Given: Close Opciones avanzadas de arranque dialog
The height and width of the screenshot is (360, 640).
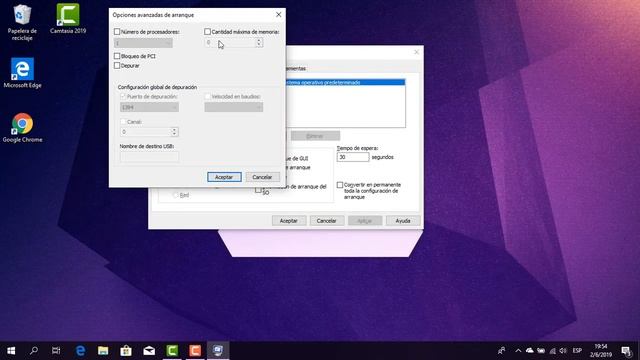Looking at the screenshot, I should [x=278, y=15].
